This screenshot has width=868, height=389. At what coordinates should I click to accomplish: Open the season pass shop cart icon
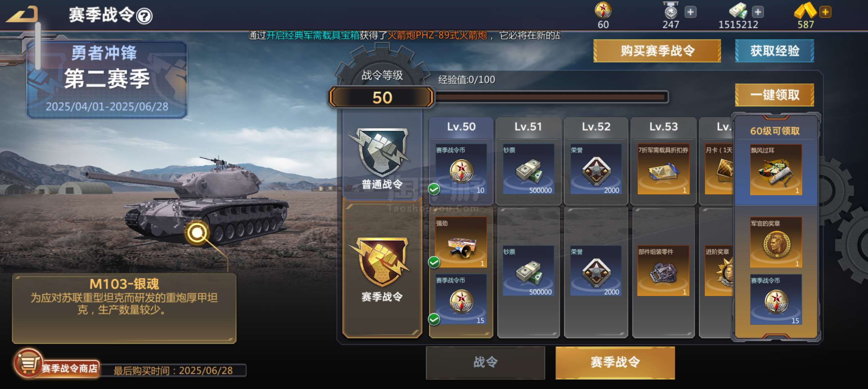[28, 363]
